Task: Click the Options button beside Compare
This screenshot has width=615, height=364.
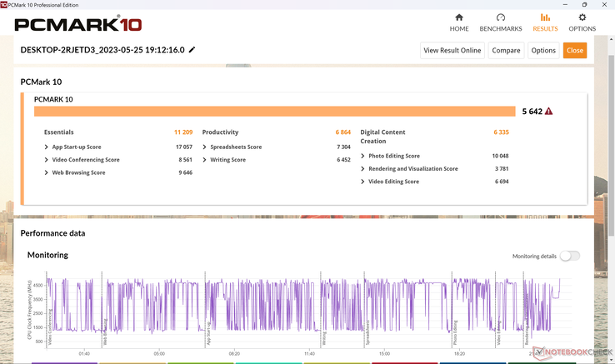Action: point(543,50)
